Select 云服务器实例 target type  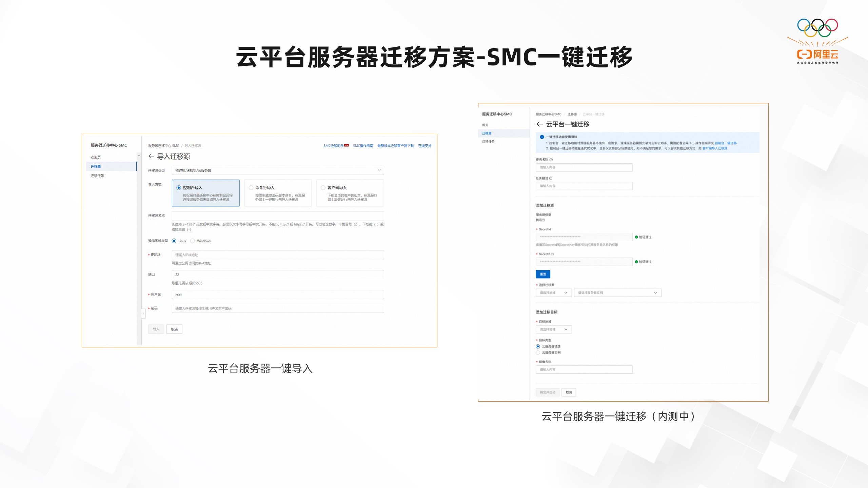[538, 353]
